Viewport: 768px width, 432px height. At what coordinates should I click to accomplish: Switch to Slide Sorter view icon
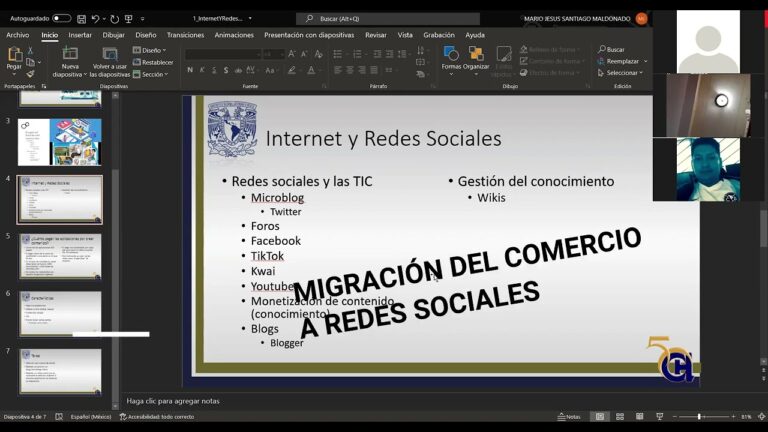tap(620, 417)
